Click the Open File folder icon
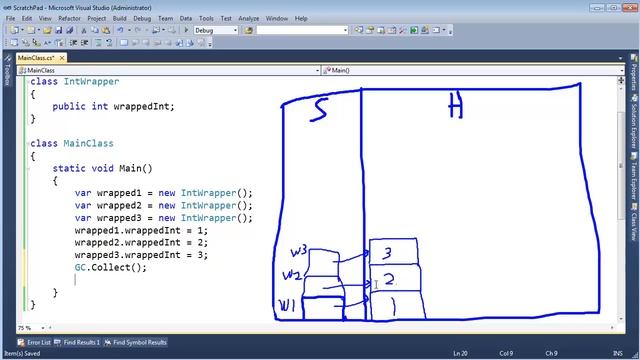 (47, 30)
